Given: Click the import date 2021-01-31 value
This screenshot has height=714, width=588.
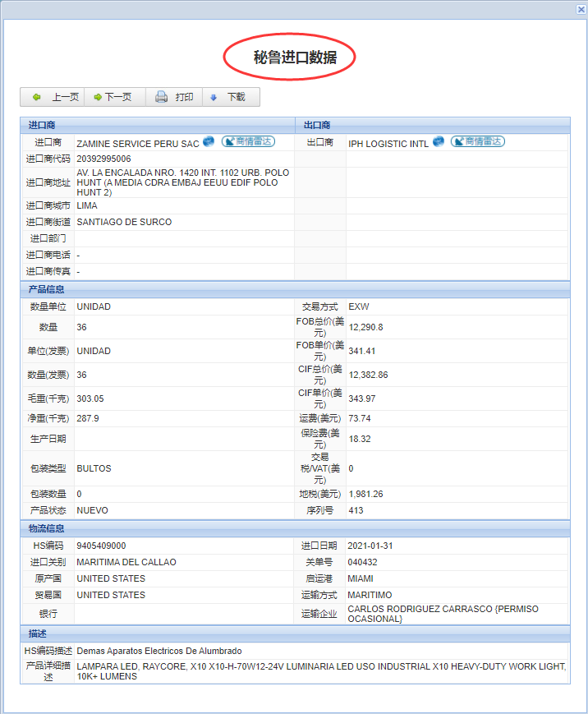Looking at the screenshot, I should (x=371, y=546).
